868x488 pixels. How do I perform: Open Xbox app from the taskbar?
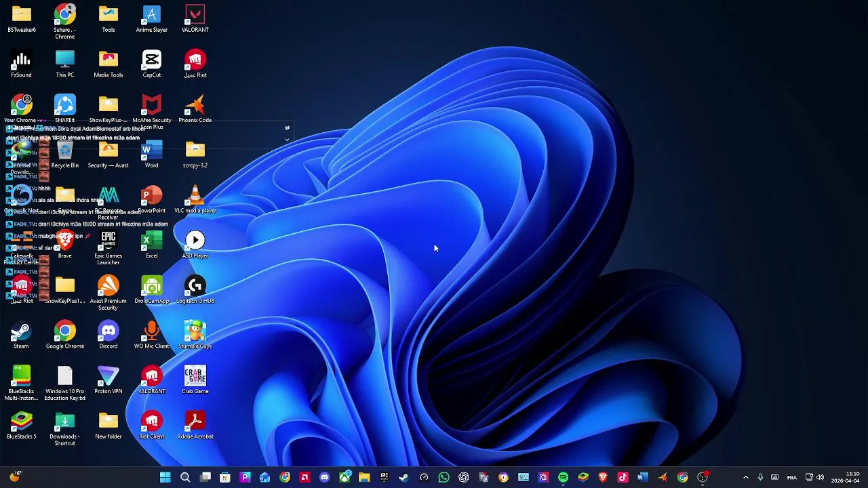[344, 478]
